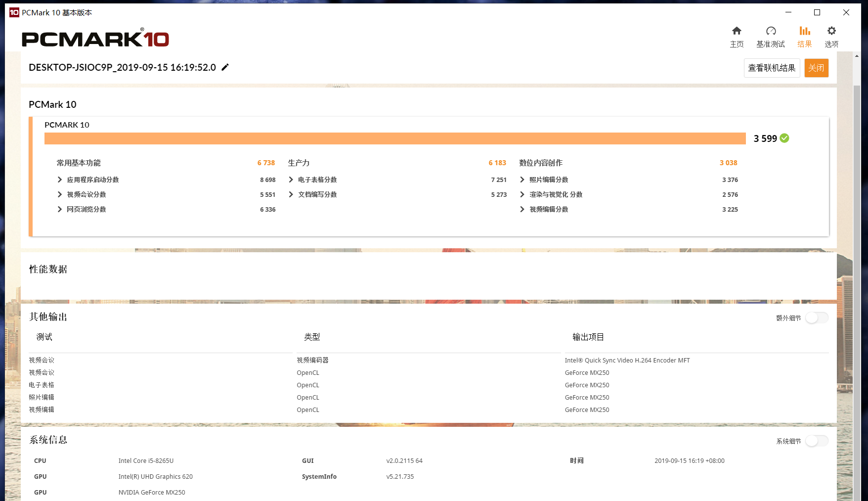Click the 查看联机结果 button
Viewport: 868px width, 501px height.
pyautogui.click(x=772, y=68)
